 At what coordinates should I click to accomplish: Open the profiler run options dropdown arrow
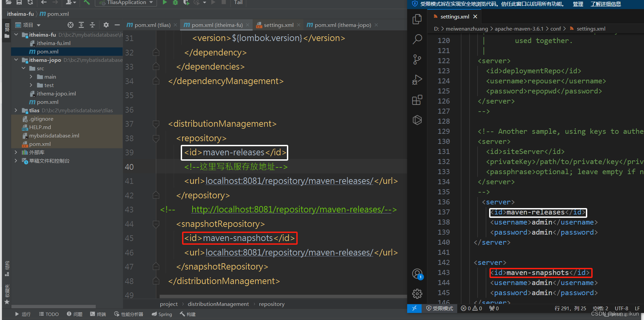[204, 3]
